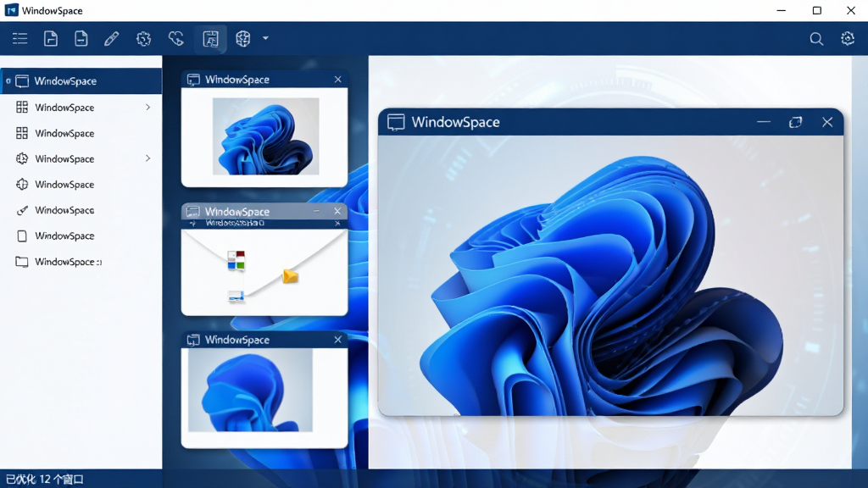Screen dimensions: 868x488
Task: Click the globe grid icon in the toolbar
Action: coord(243,39)
